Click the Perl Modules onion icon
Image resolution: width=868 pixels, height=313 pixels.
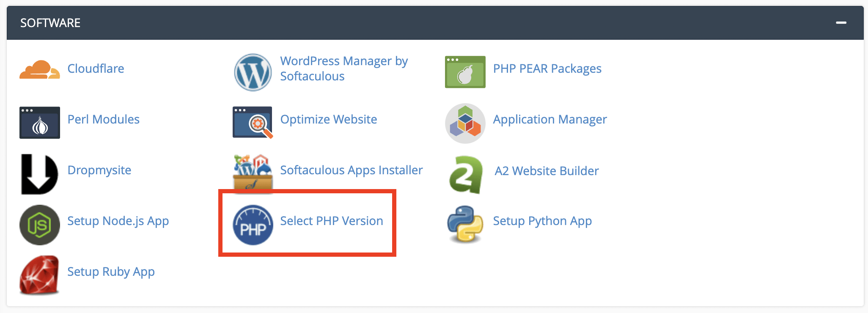click(x=40, y=123)
